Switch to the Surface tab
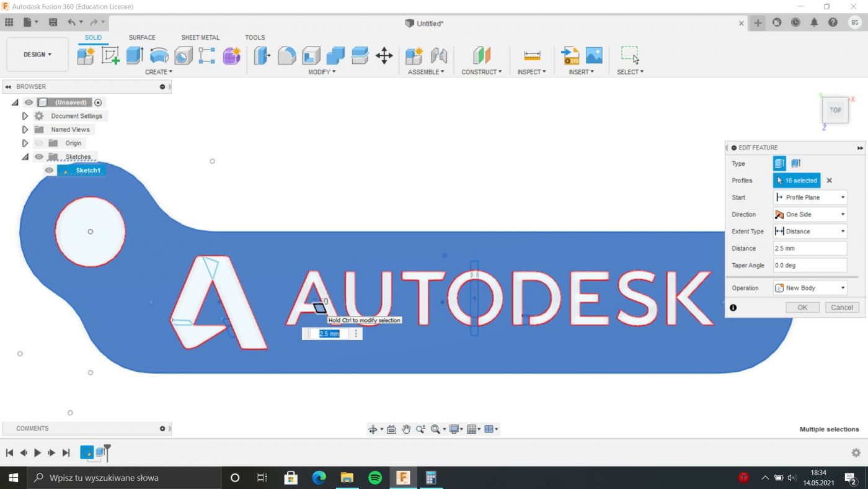Image resolution: width=868 pixels, height=489 pixels. pos(142,37)
